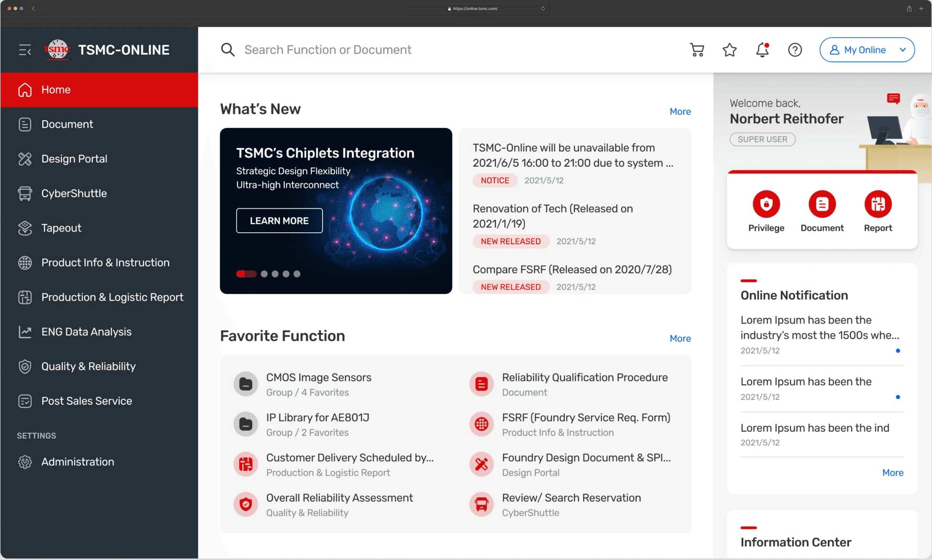Click Foundry Design Document tools icon
The height and width of the screenshot is (560, 932).
[x=481, y=464]
